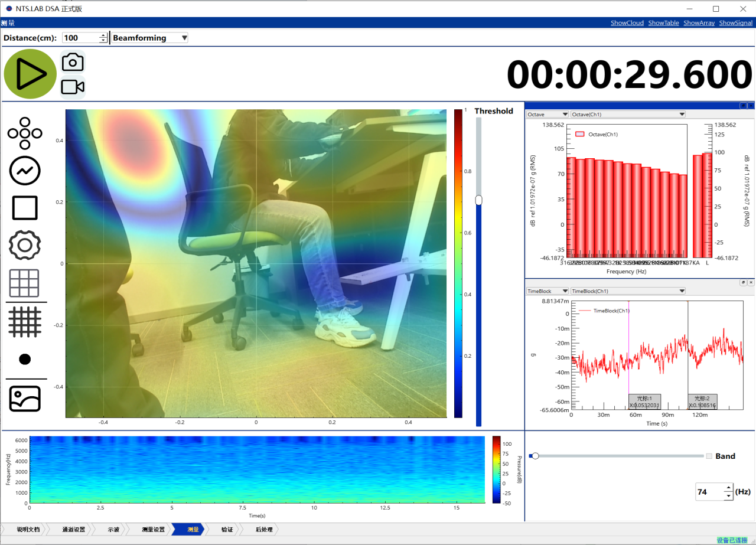This screenshot has width=756, height=545.
Task: Toggle the hash grid overlay icon
Action: pyautogui.click(x=25, y=322)
